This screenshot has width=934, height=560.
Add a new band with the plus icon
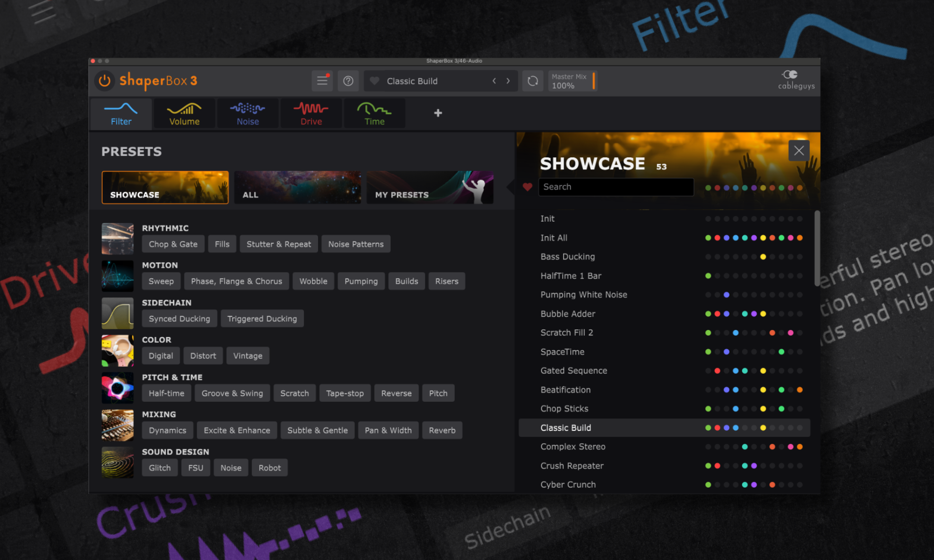[x=438, y=113]
